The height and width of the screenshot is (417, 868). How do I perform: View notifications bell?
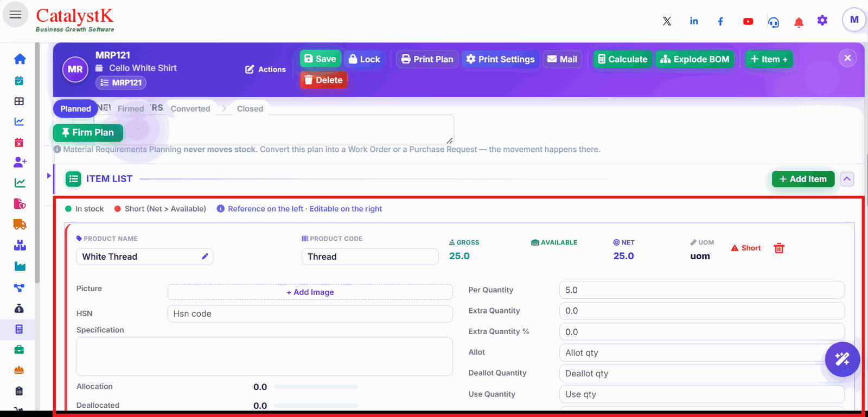click(799, 22)
